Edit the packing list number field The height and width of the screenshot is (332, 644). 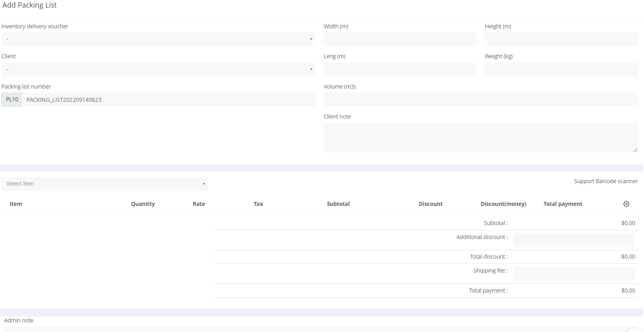pyautogui.click(x=169, y=99)
